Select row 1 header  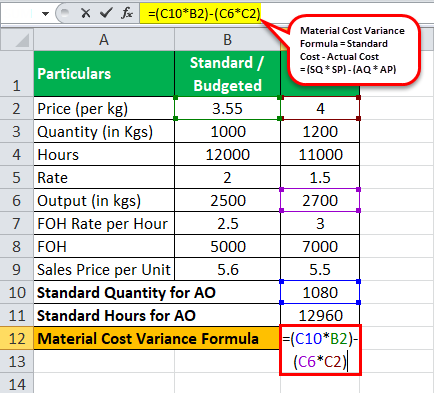pos(17,74)
